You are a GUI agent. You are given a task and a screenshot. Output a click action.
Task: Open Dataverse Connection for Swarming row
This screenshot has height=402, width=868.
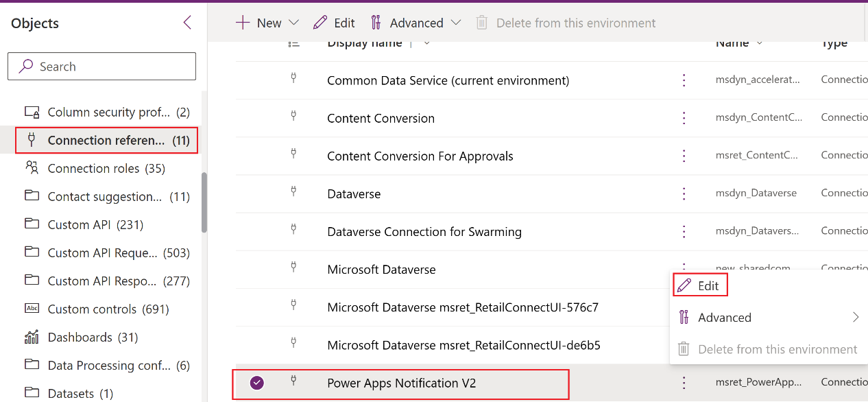coord(424,231)
